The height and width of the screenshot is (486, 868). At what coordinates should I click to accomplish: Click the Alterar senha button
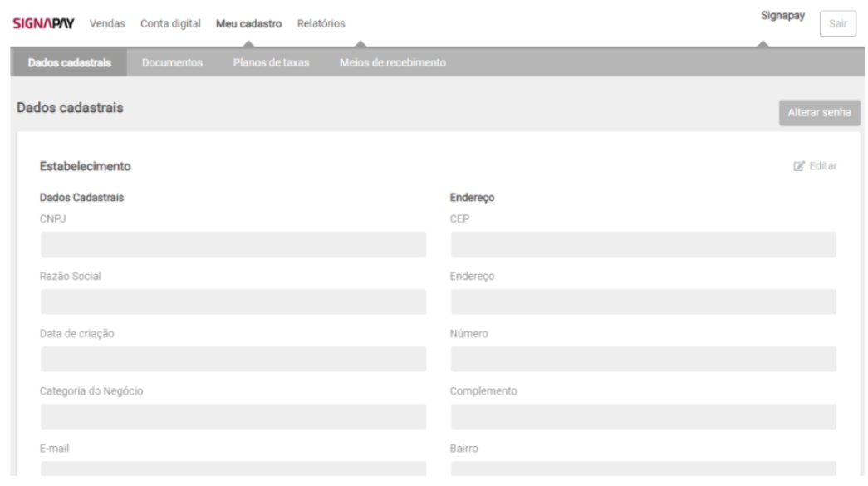(x=819, y=112)
